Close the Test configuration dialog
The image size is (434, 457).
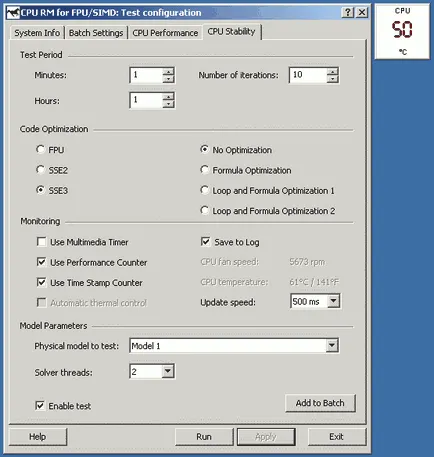362,13
